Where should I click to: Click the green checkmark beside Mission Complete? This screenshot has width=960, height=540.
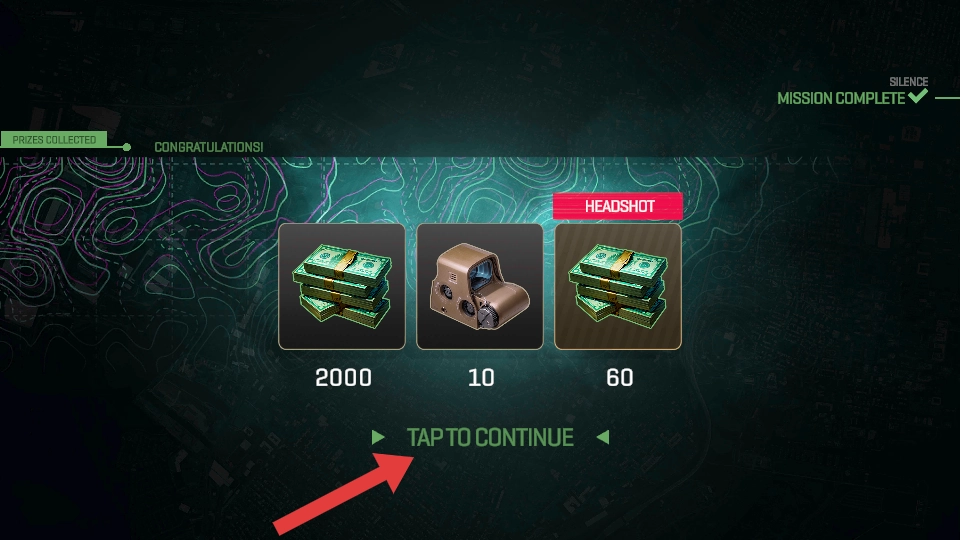[x=917, y=96]
